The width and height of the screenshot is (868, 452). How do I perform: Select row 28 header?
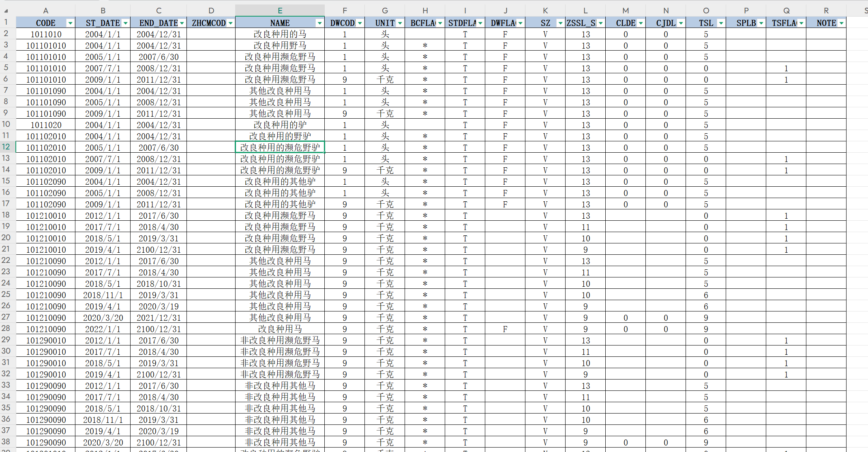pyautogui.click(x=6, y=328)
